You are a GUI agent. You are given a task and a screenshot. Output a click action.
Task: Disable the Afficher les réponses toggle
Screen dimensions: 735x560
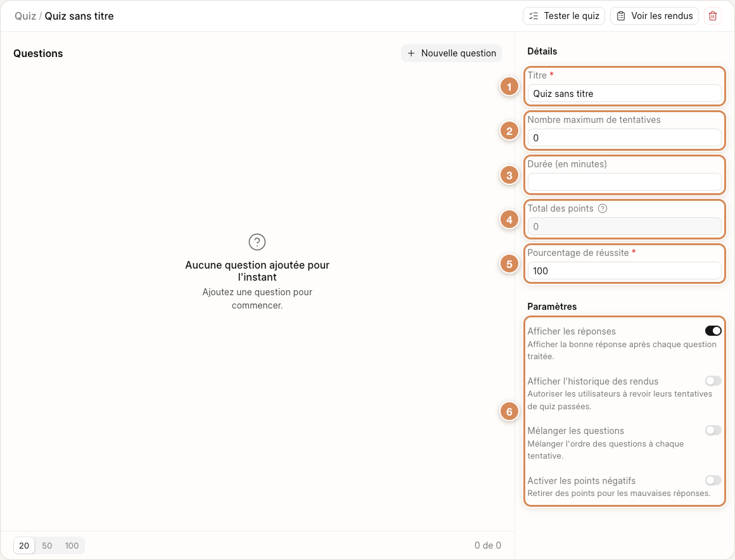tap(713, 331)
